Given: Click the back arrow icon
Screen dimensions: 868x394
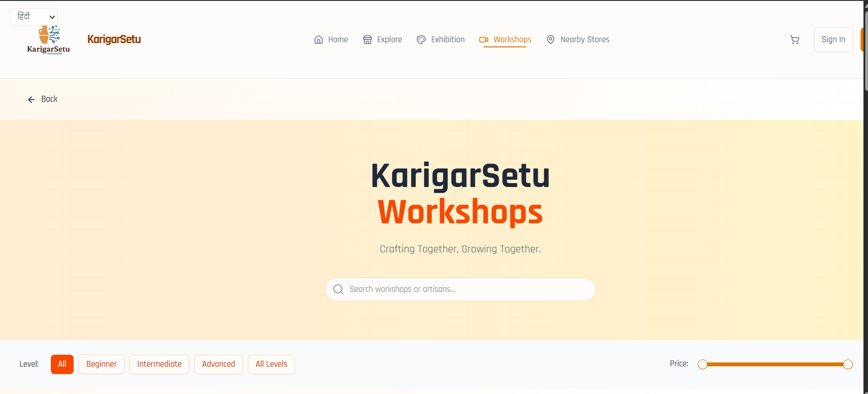Looking at the screenshot, I should tap(31, 99).
